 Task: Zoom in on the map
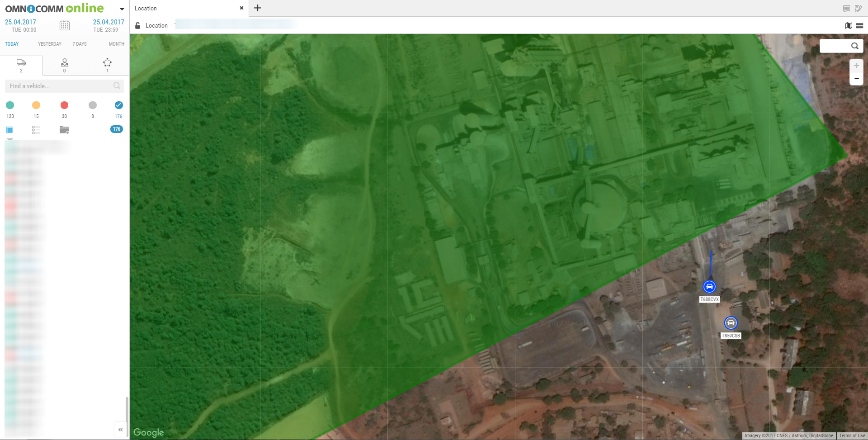856,66
